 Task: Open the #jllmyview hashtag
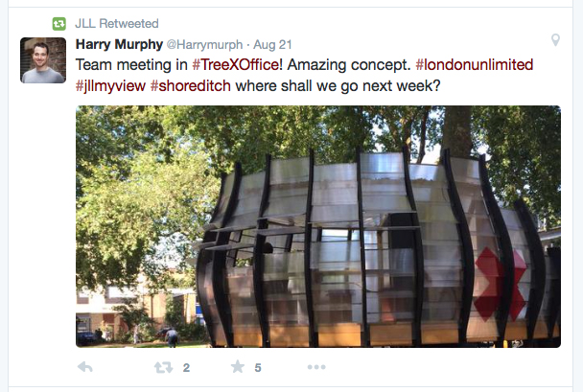(x=110, y=86)
